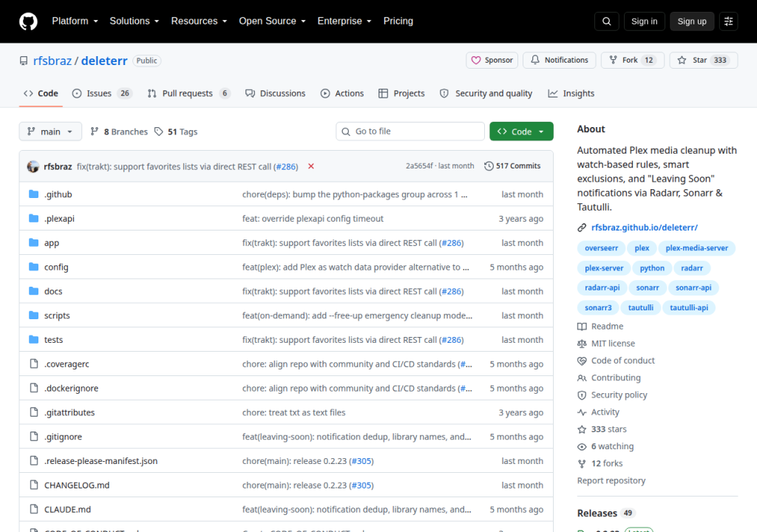Expand the Open Source menu
Image resolution: width=757 pixels, height=532 pixels.
click(272, 21)
